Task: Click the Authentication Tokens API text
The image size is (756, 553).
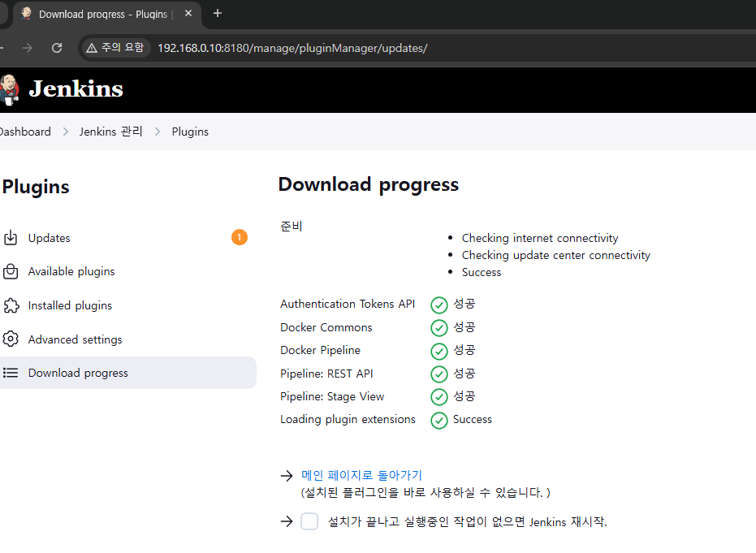Action: pyautogui.click(x=348, y=304)
